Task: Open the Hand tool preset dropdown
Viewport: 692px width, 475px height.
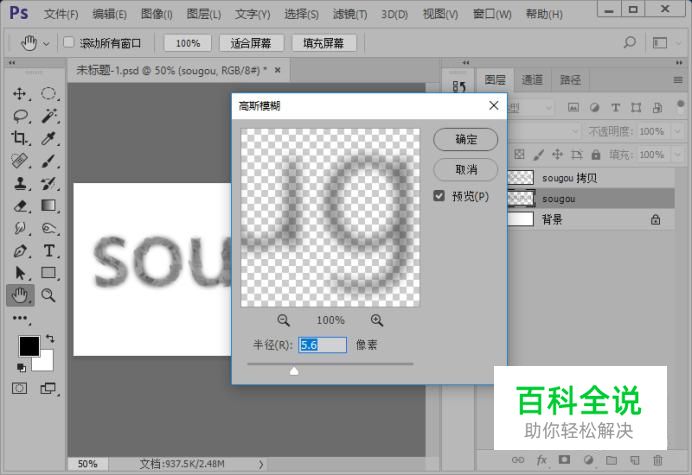Action: coord(46,43)
